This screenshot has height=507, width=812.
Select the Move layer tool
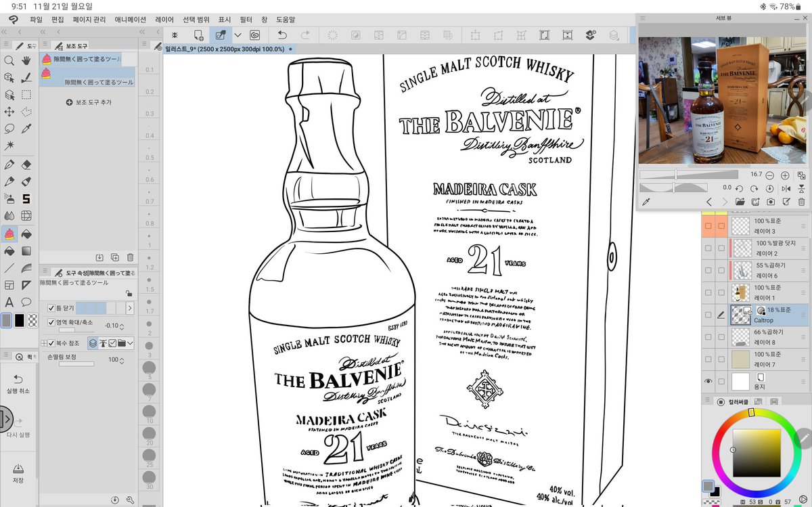[x=9, y=112]
